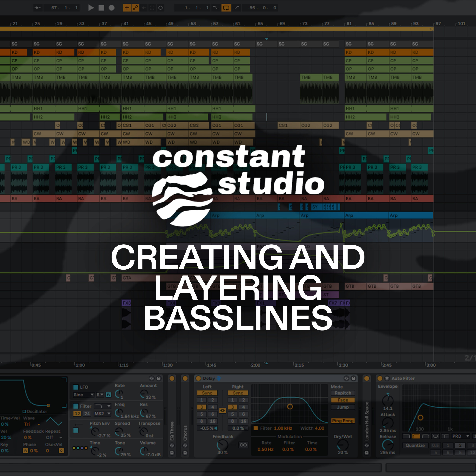
Task: Collapse the Auto Filter triangle expander
Action: pos(387,378)
